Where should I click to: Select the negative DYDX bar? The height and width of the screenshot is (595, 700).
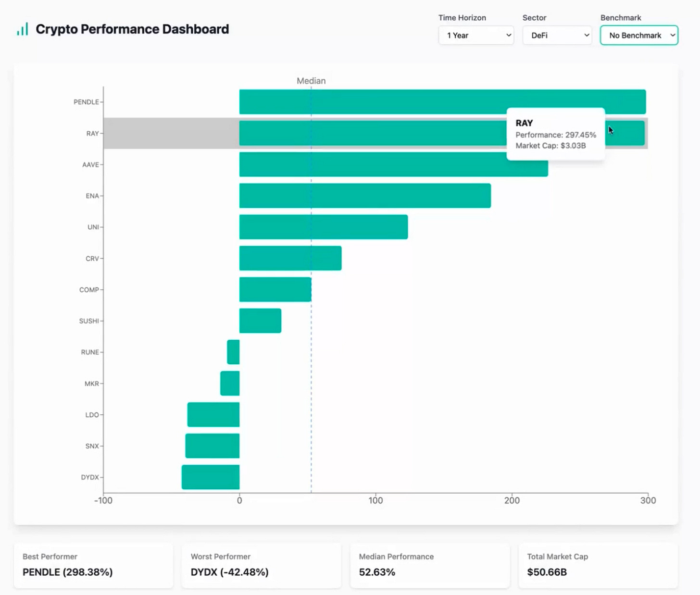click(x=211, y=477)
